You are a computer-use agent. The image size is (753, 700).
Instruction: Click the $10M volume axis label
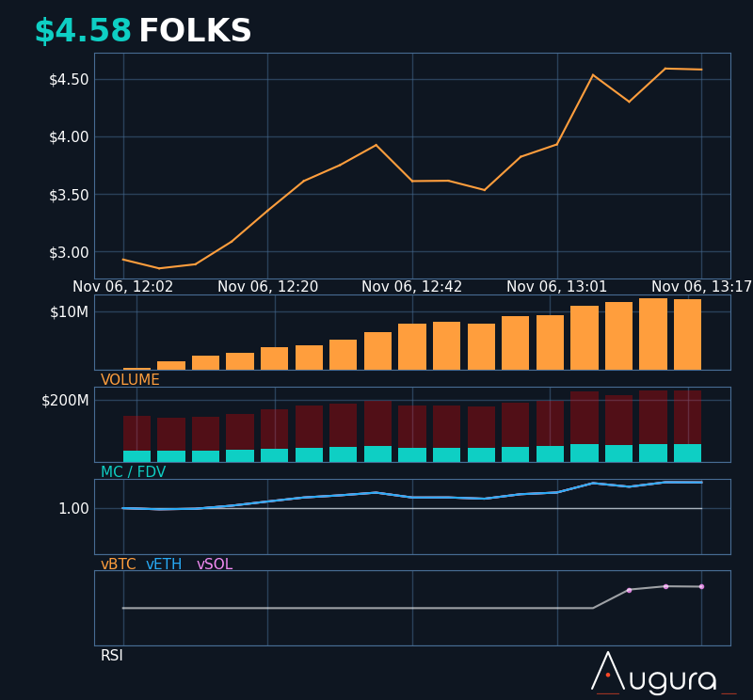point(69,311)
